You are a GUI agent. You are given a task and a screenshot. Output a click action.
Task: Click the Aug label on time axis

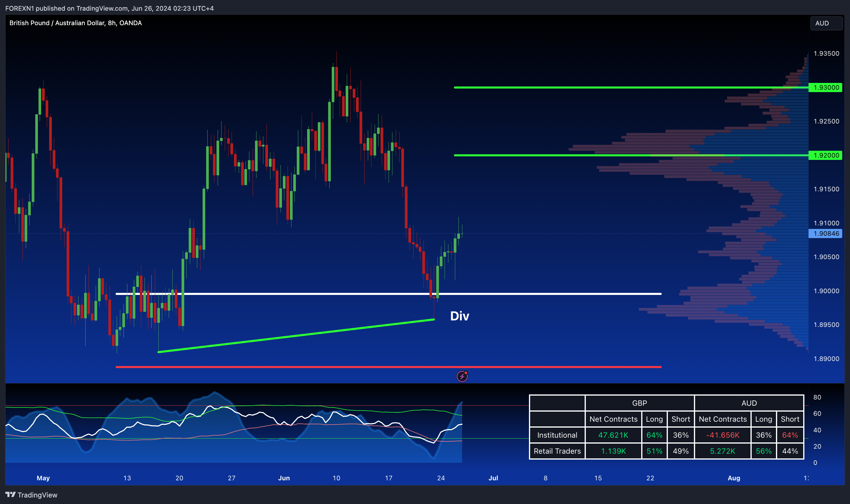734,478
